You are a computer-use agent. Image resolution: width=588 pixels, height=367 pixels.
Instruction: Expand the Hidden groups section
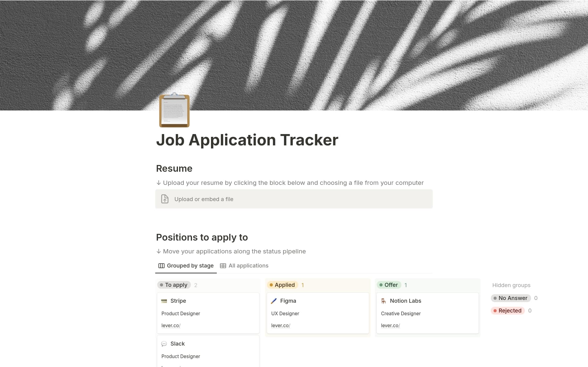511,285
